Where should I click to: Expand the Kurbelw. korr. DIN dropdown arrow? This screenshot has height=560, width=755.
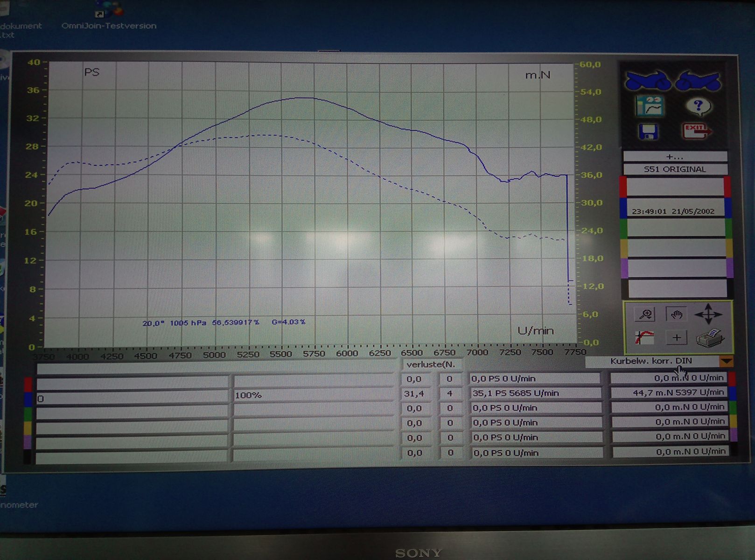[726, 361]
